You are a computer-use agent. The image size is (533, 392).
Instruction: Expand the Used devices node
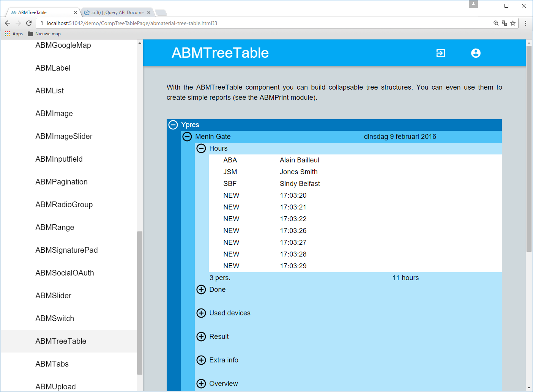[x=201, y=313]
